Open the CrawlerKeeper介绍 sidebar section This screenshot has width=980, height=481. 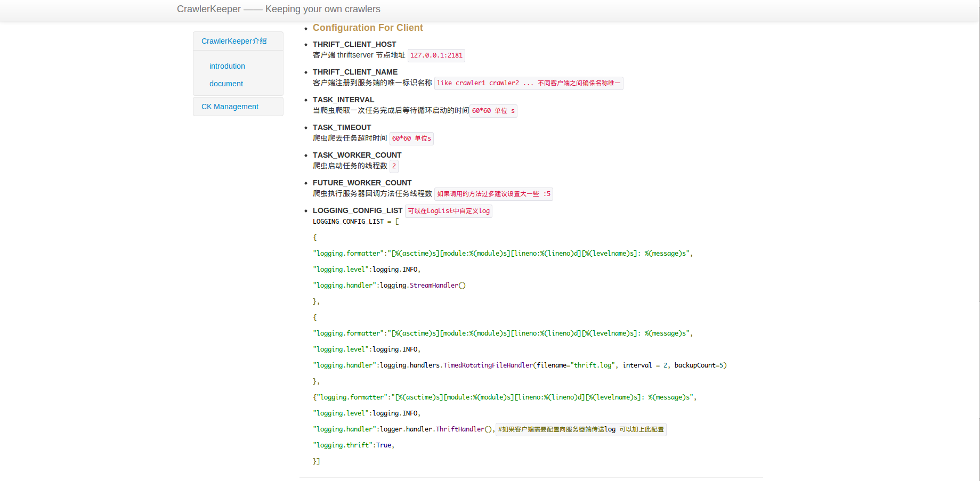point(234,41)
